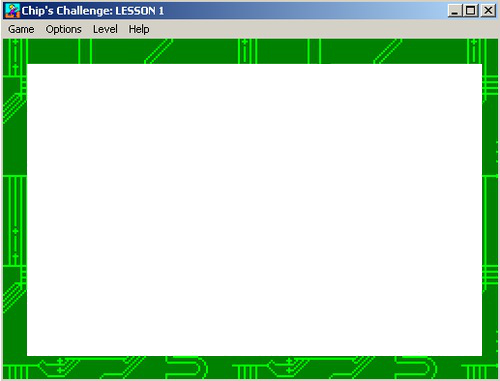500x381 pixels.
Task: Open the Level menu
Action: click(105, 29)
